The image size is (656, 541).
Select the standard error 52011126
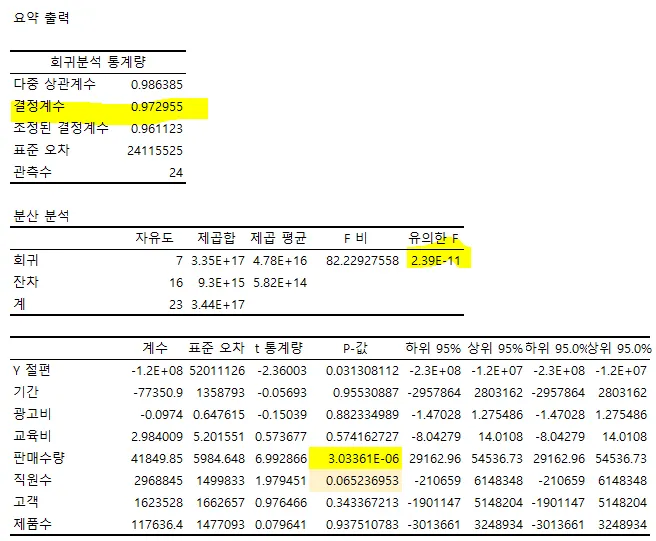217,371
